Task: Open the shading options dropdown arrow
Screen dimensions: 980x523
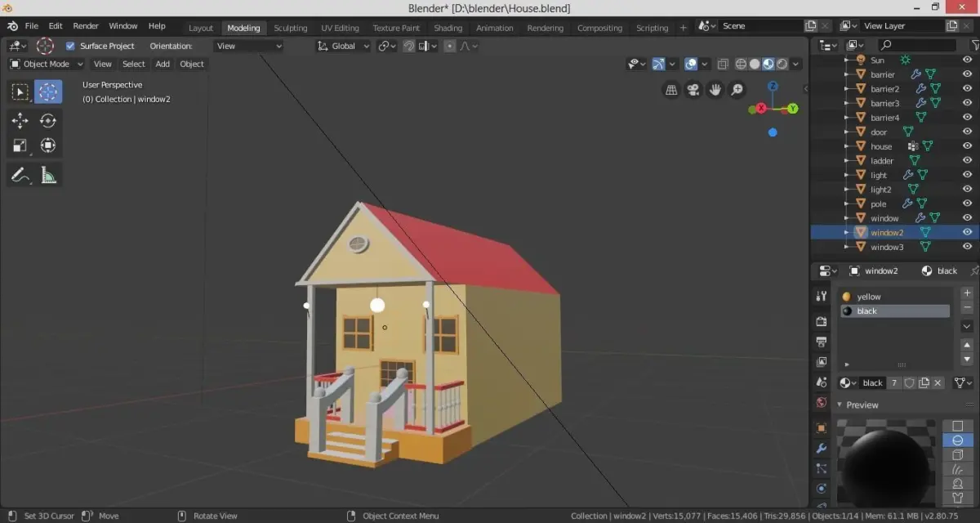Action: coord(795,64)
